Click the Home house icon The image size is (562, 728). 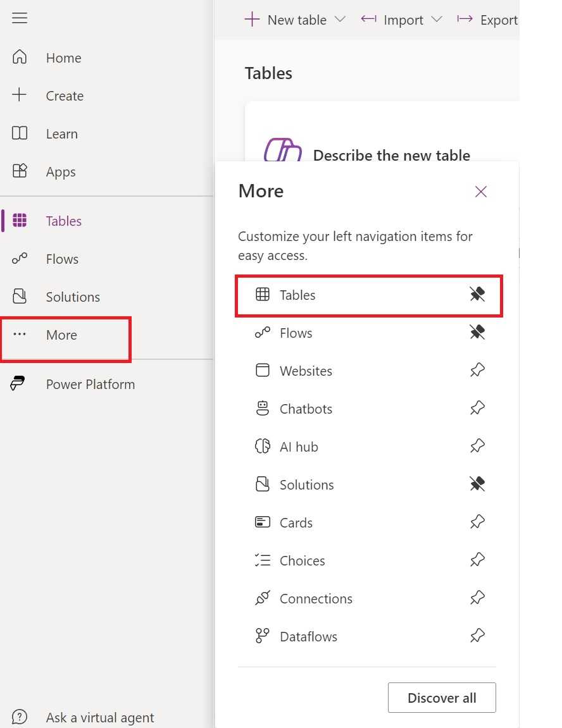[x=20, y=57]
